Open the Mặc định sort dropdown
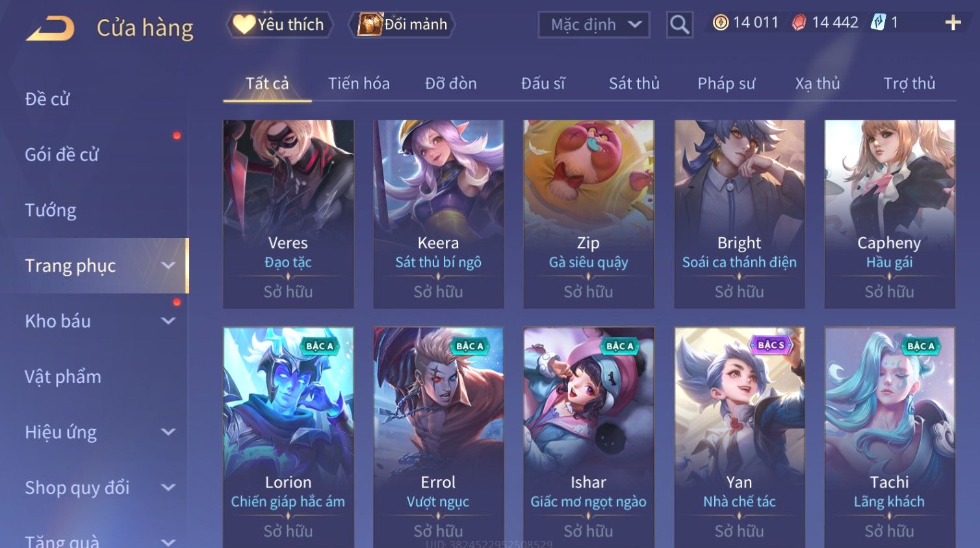The image size is (980, 548). (593, 25)
